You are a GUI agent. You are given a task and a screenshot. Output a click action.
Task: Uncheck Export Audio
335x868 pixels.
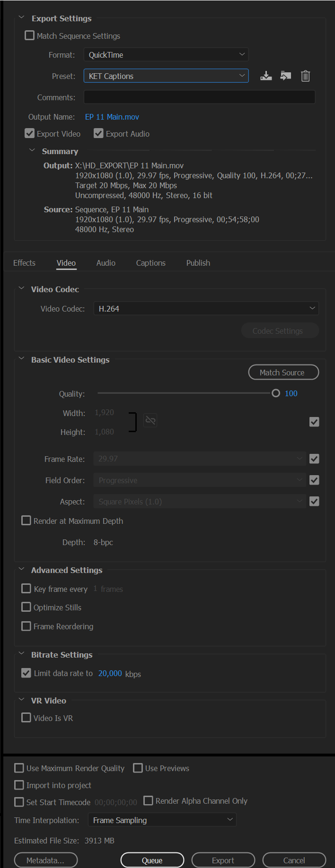point(98,133)
